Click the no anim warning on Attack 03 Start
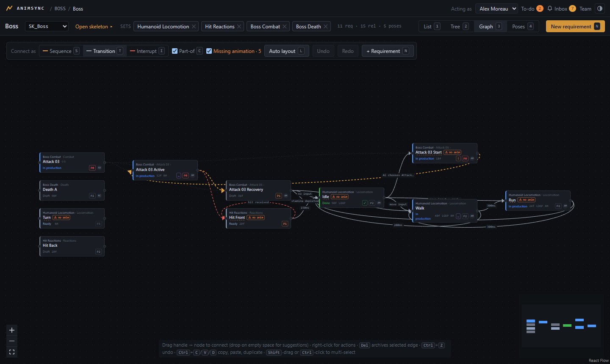Screen dimensions: 610x364 452,152
